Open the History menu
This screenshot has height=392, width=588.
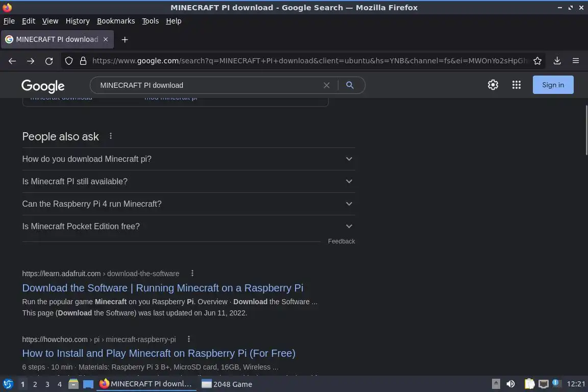78,21
